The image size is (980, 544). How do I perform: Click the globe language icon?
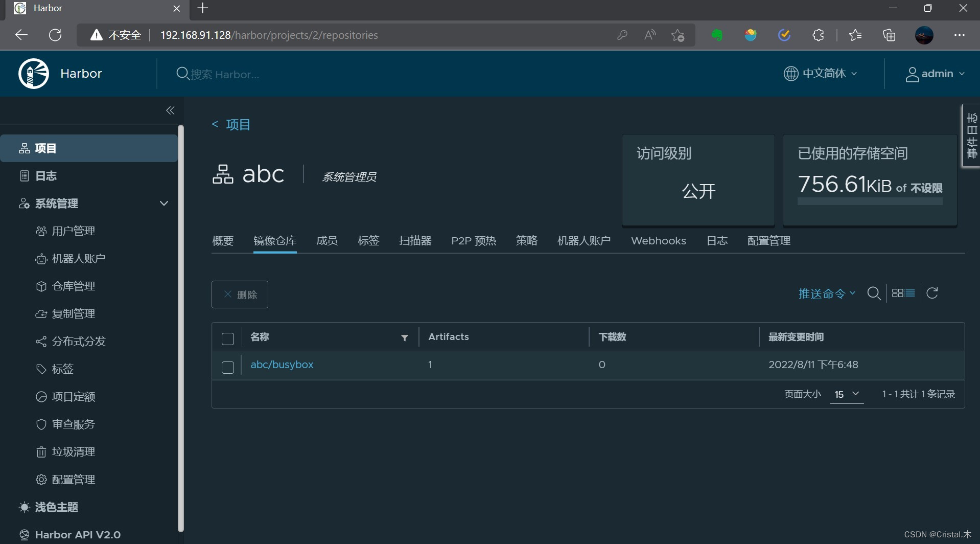791,74
